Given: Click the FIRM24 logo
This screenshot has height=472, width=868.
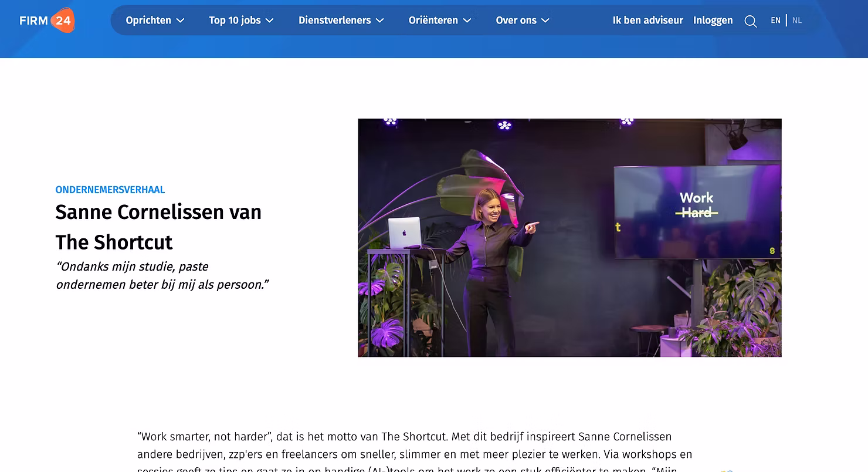Looking at the screenshot, I should click(47, 21).
